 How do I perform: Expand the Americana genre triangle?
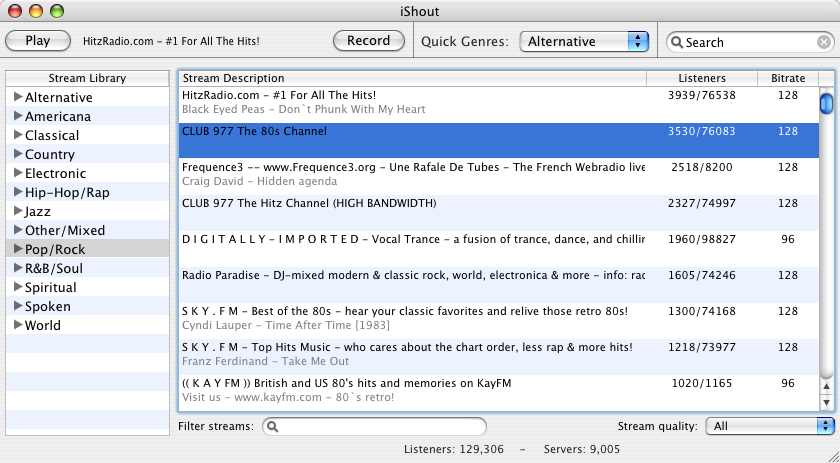[18, 116]
